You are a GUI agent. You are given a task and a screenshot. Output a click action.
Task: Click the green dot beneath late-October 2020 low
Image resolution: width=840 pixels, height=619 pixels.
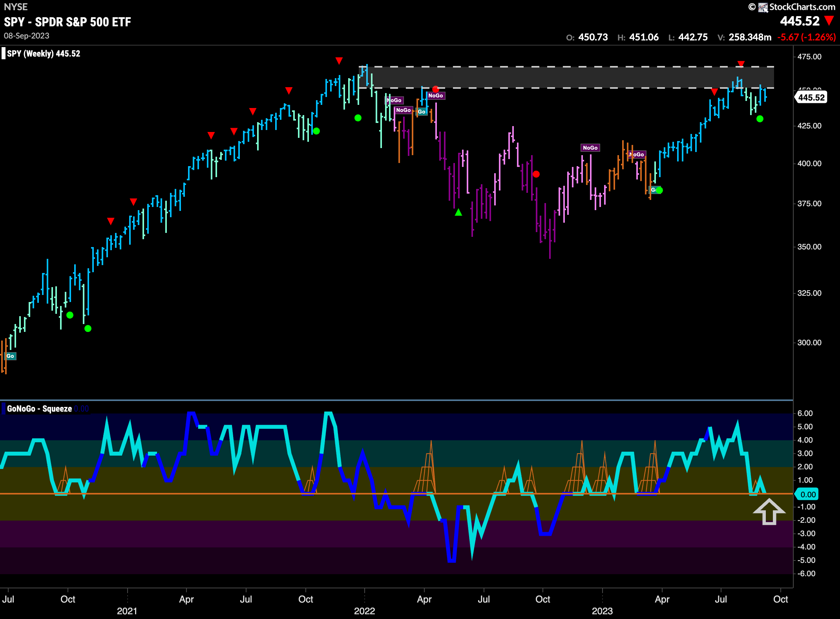click(x=88, y=328)
